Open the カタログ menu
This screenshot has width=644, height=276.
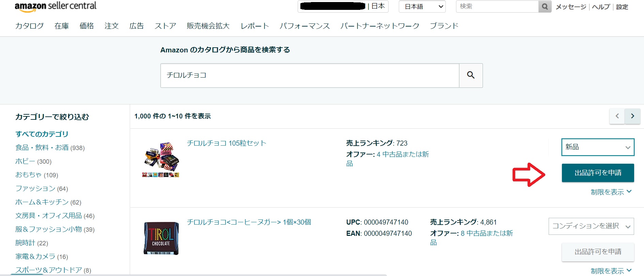[30, 26]
